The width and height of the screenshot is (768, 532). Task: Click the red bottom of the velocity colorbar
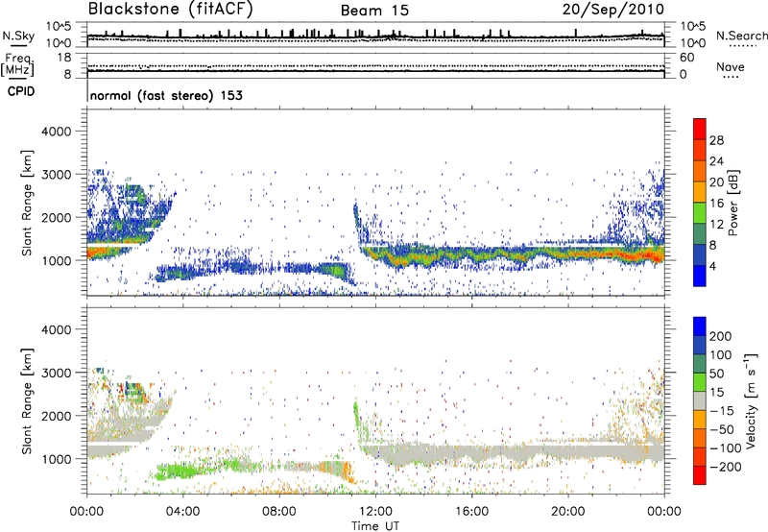tap(700, 475)
